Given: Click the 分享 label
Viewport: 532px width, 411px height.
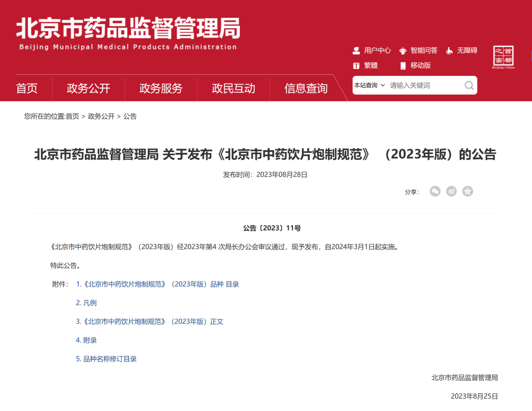Looking at the screenshot, I should (412, 192).
